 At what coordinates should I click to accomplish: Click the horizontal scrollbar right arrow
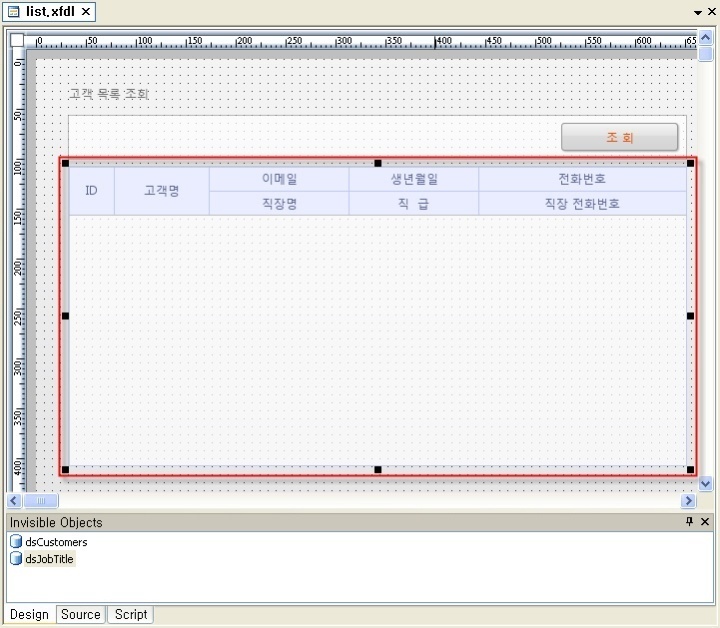coord(688,500)
